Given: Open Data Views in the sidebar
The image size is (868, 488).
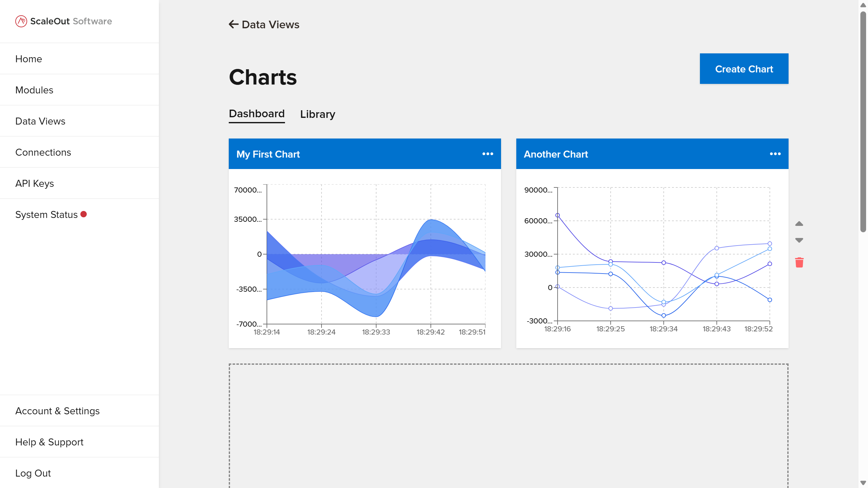Looking at the screenshot, I should point(79,121).
